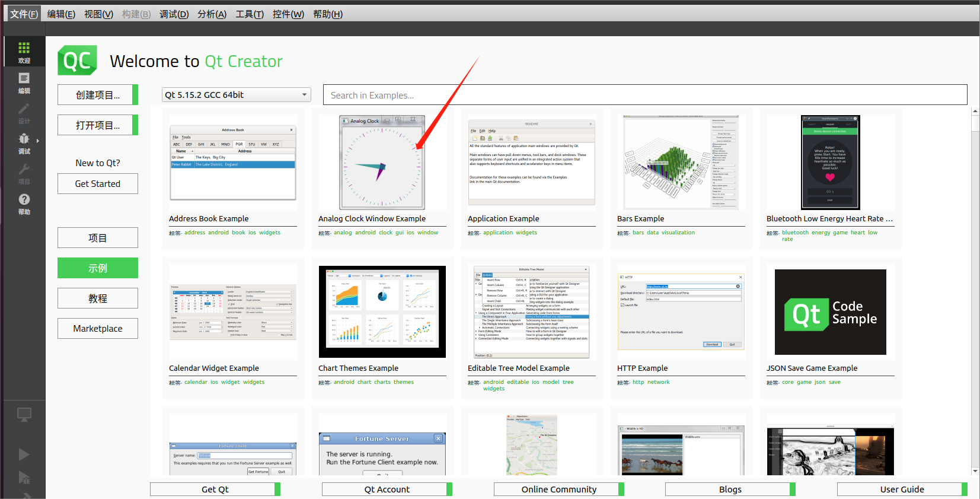Open the 文件(F) menu
This screenshot has width=980, height=499.
(24, 14)
